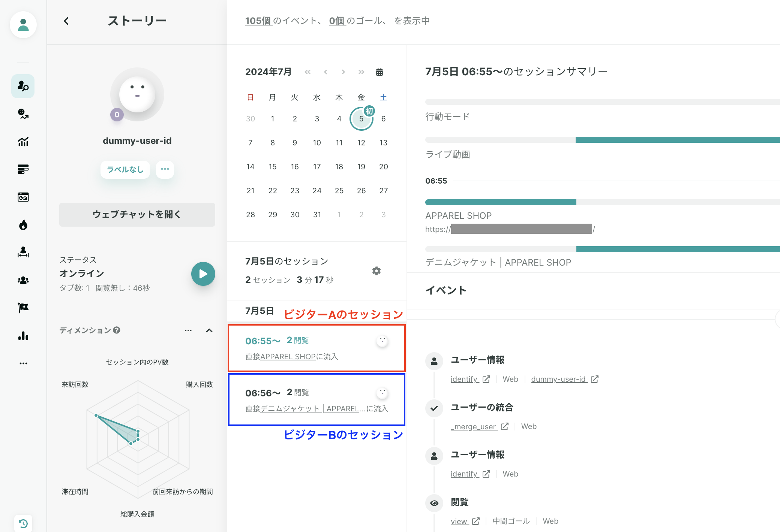Click the ライブ動画 teal timeline bar
Image resolution: width=780 pixels, height=532 pixels.
pyautogui.click(x=678, y=140)
